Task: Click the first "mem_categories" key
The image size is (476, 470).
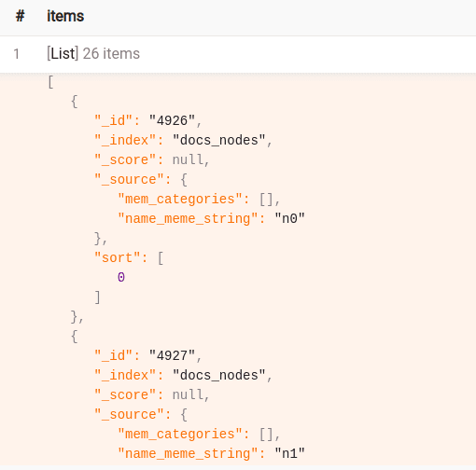Action: tap(180, 199)
